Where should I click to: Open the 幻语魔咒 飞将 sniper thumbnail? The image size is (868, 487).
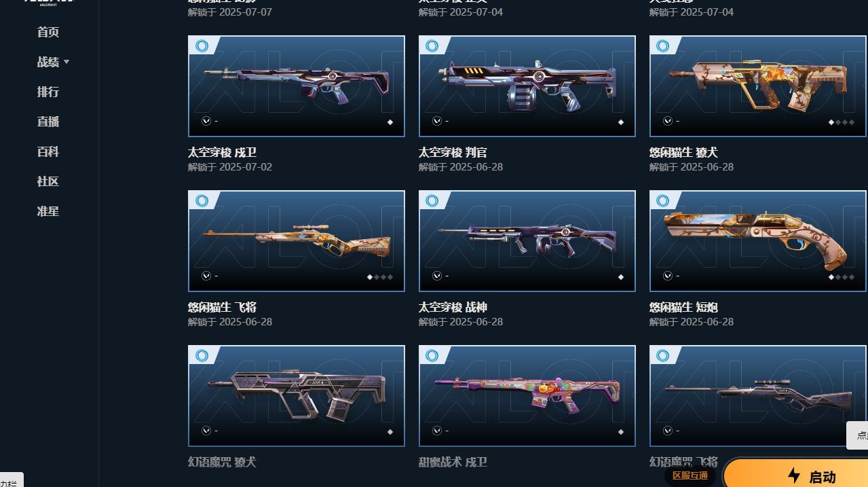758,396
